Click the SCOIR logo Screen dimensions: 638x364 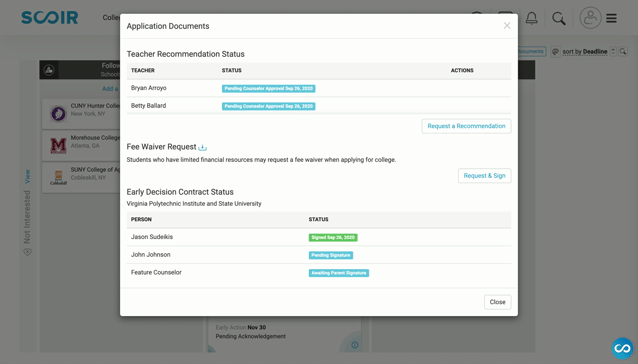point(50,17)
